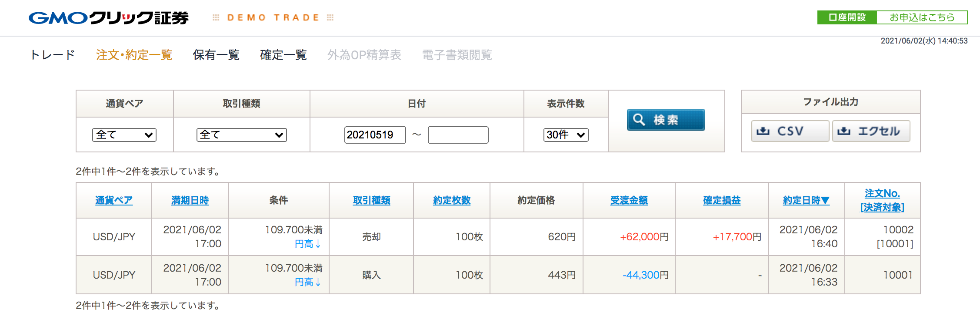The image size is (980, 330).
Task: Expand the 取引種類 dropdown filter
Action: point(241,135)
